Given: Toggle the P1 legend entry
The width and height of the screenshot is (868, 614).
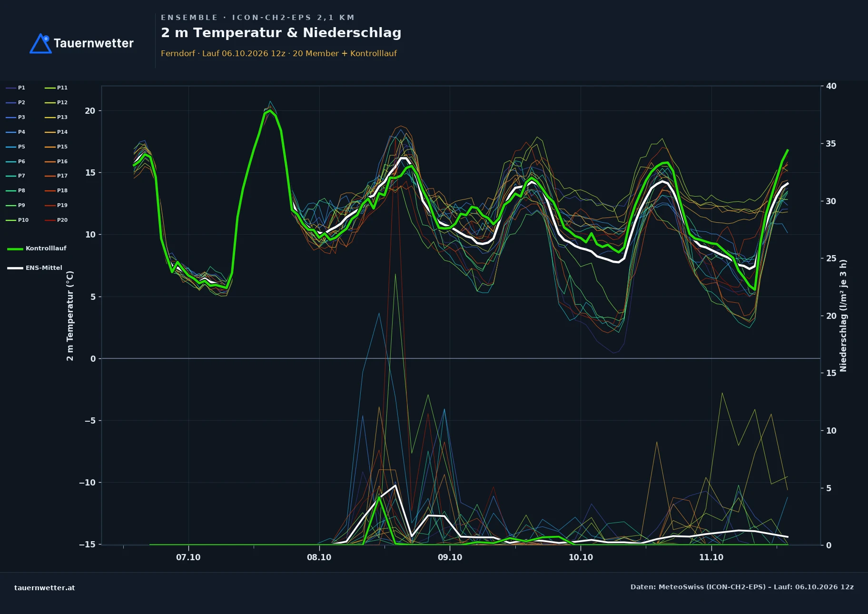Looking at the screenshot, I should coord(16,88).
